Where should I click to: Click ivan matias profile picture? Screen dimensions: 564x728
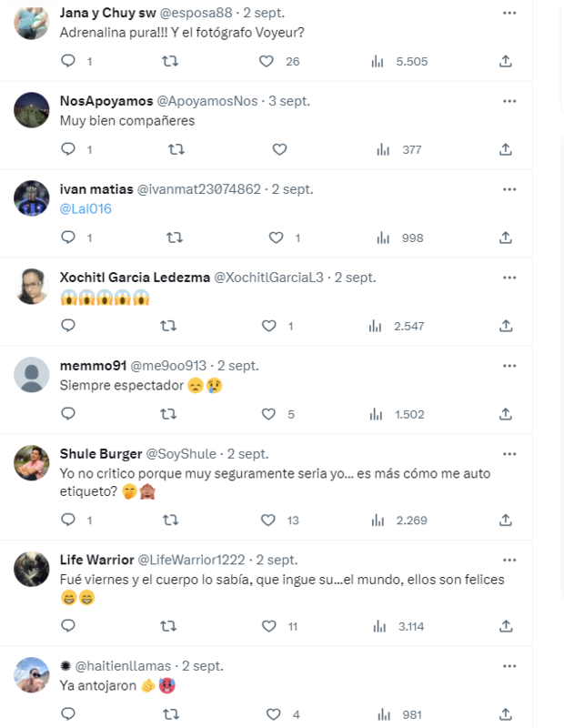[x=32, y=198]
